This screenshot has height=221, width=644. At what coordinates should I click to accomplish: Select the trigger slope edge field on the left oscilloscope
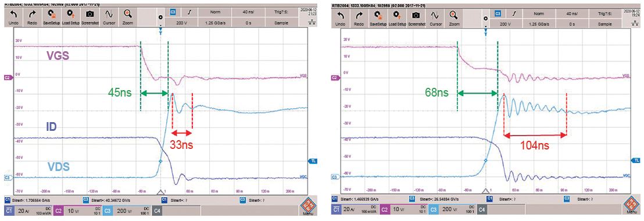click(189, 13)
